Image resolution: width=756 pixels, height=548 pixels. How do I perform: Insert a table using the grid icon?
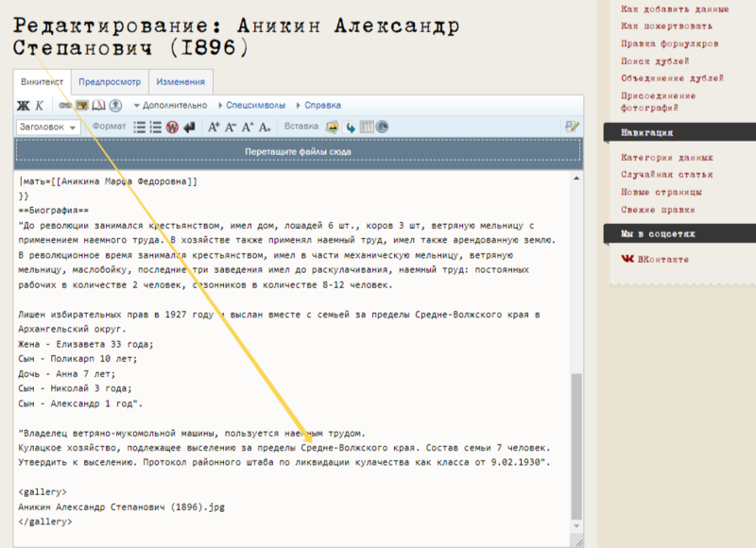point(366,127)
